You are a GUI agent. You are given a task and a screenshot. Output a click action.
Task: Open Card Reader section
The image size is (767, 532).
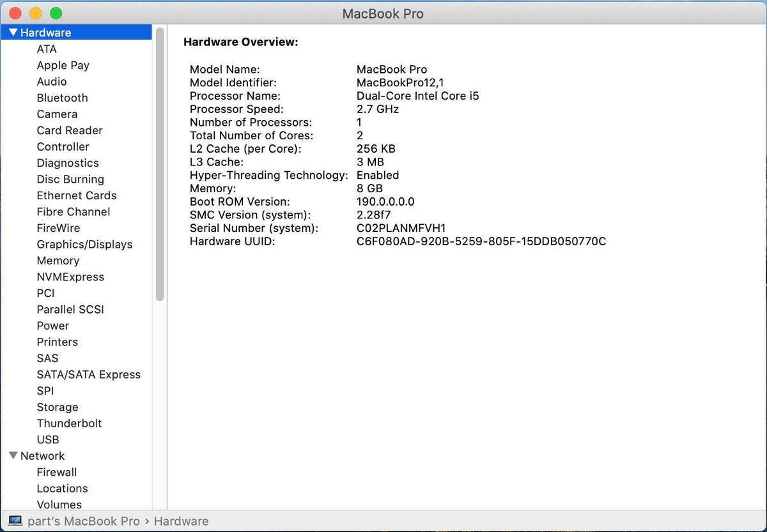click(70, 130)
